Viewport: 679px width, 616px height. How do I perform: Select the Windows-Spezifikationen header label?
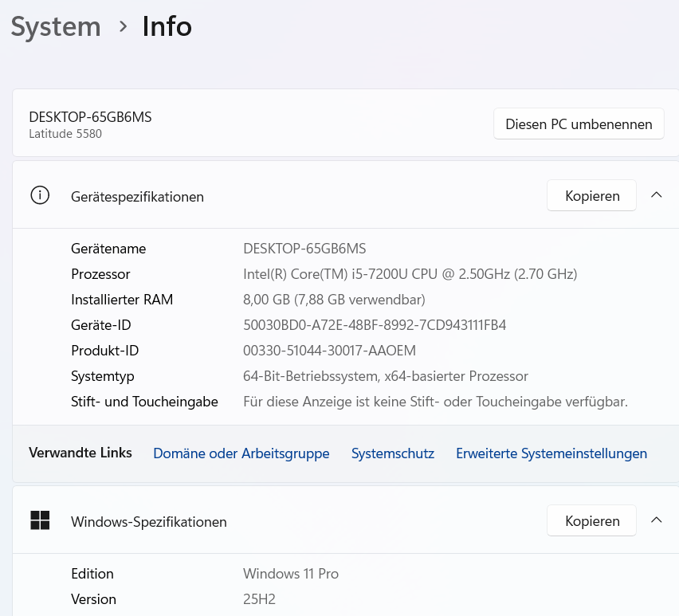click(148, 522)
